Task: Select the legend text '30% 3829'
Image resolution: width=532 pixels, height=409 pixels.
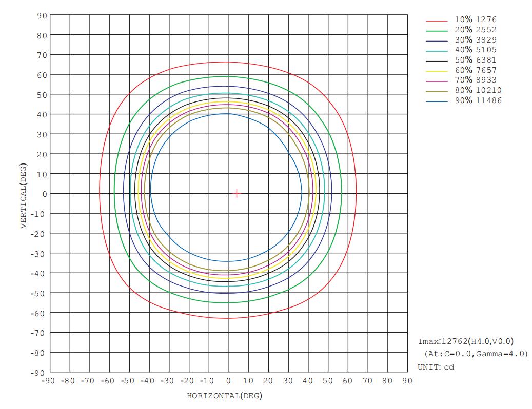Action: 476,39
